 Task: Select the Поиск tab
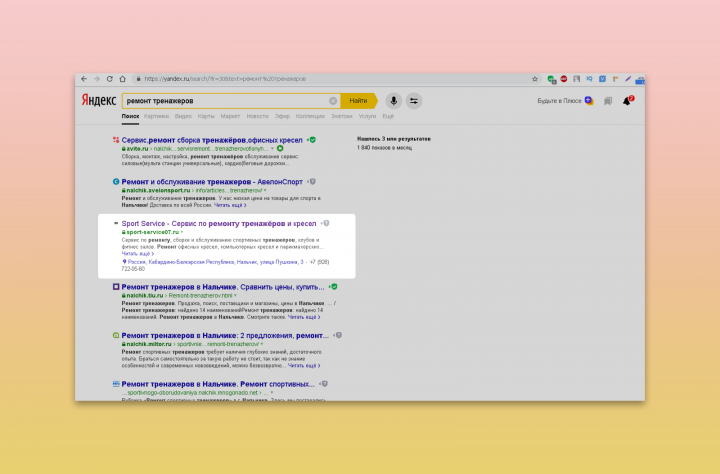coord(130,116)
